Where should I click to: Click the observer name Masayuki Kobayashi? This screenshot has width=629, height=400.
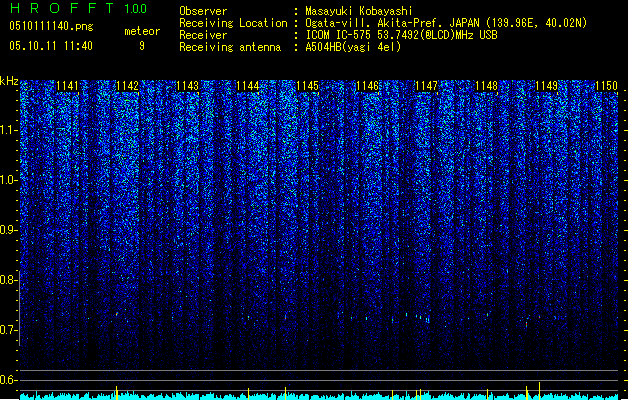359,11
